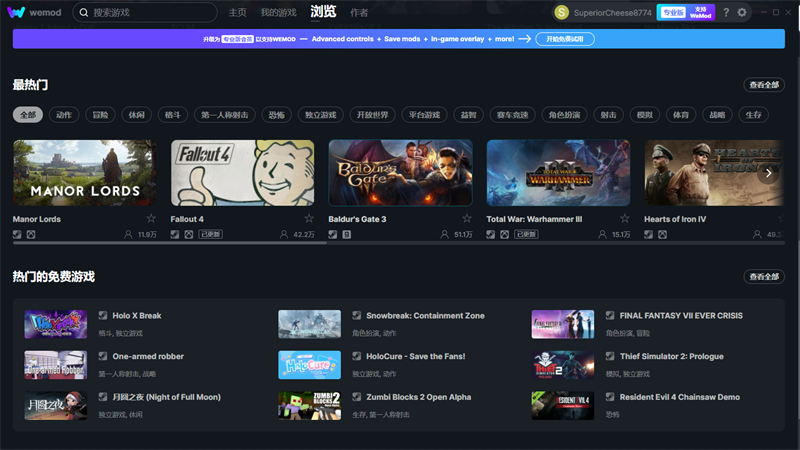This screenshot has height=450, width=800.
Task: Select the 动作 category filter chip
Action: pos(64,115)
